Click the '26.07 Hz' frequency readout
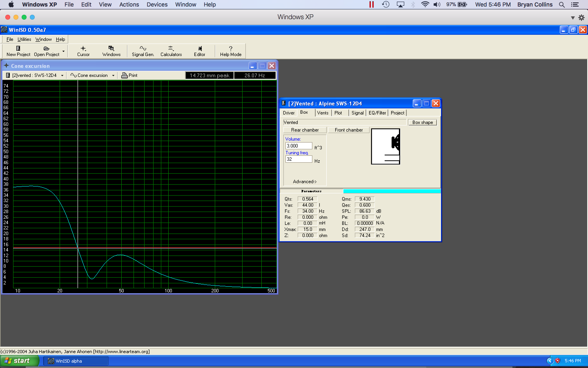This screenshot has width=588, height=368. tap(255, 75)
